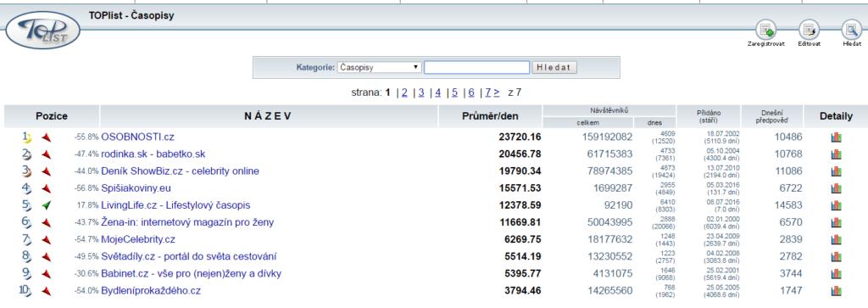The height and width of the screenshot is (308, 868).
Task: Click the Přidáno (stáří) column header
Action: click(x=709, y=116)
